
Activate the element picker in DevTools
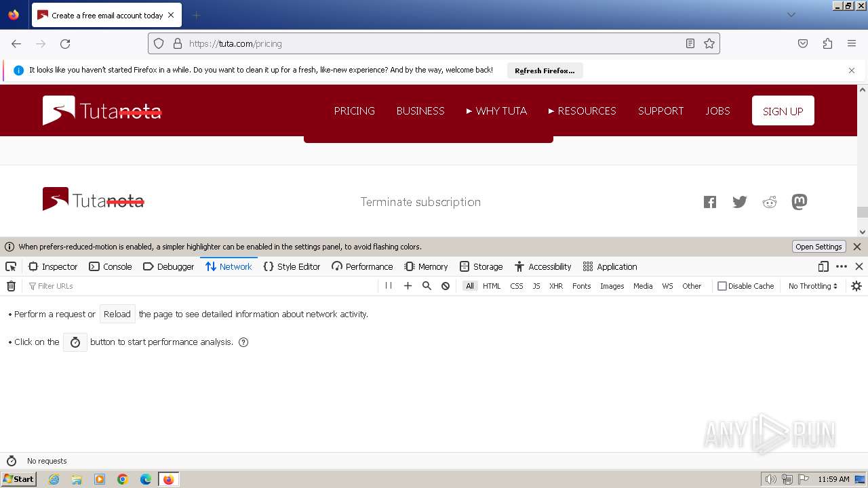tap(11, 266)
